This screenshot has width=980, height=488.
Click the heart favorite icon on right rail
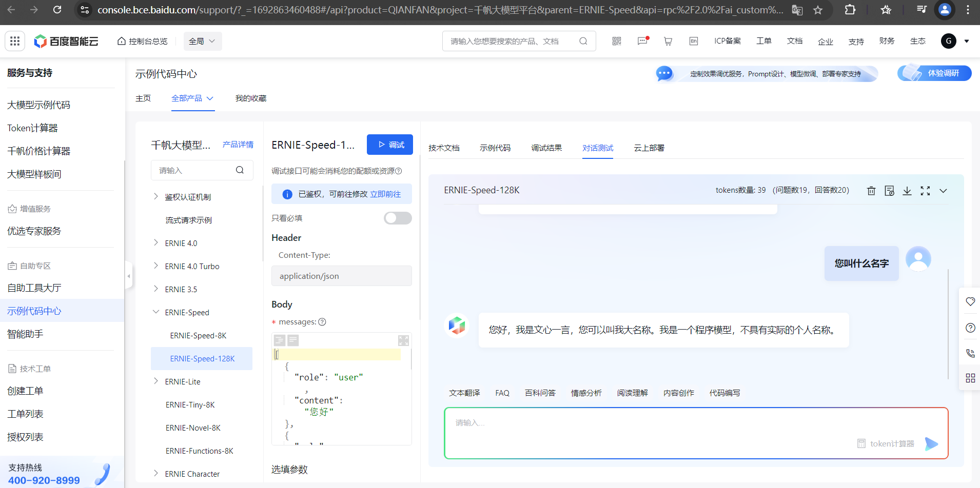click(x=970, y=301)
